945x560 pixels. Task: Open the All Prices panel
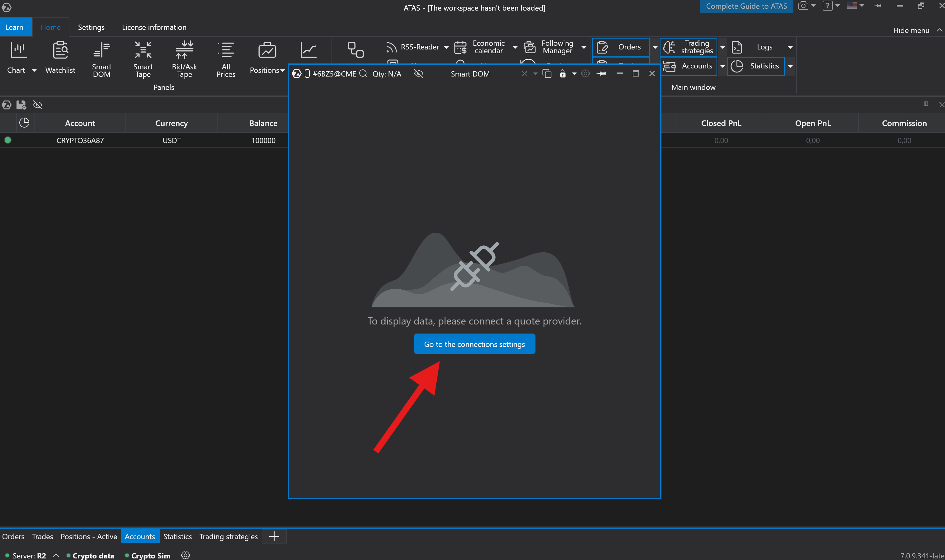pos(225,58)
